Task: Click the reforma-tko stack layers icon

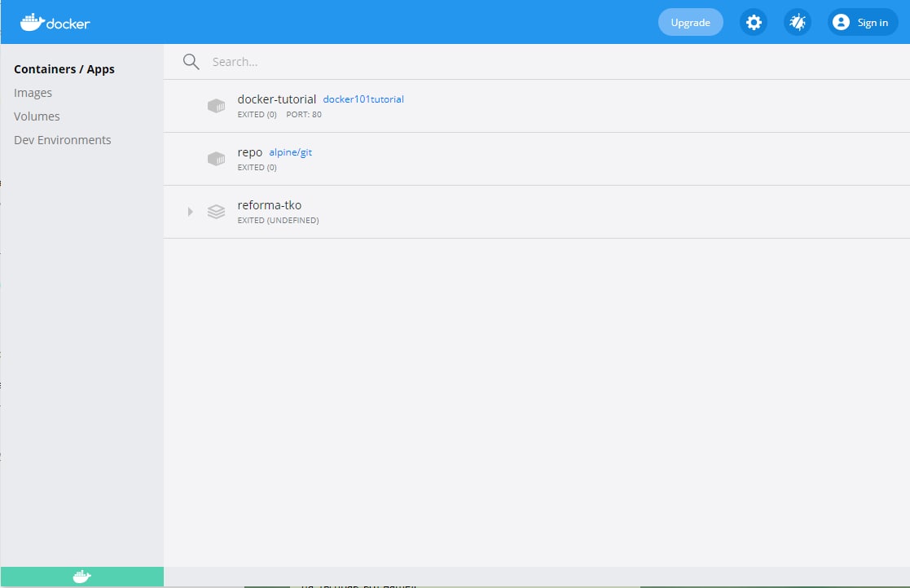Action: (216, 212)
